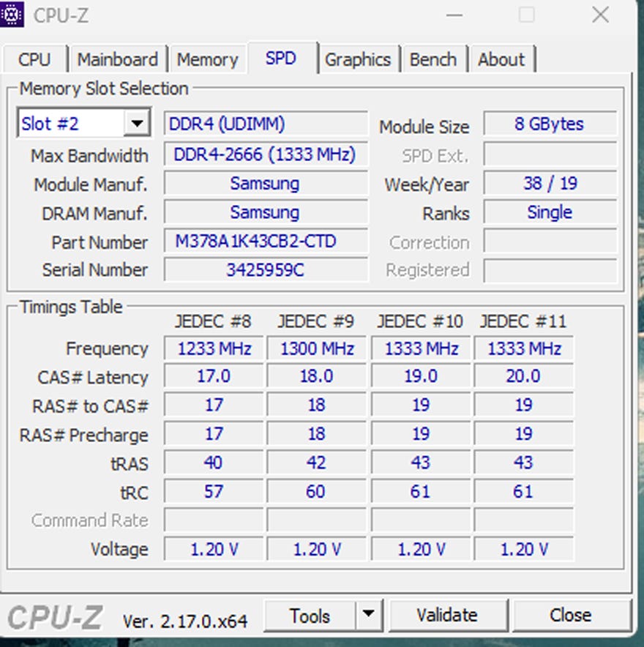Click the empty Correction field
Screen dimensions: 644x647
[x=550, y=241]
